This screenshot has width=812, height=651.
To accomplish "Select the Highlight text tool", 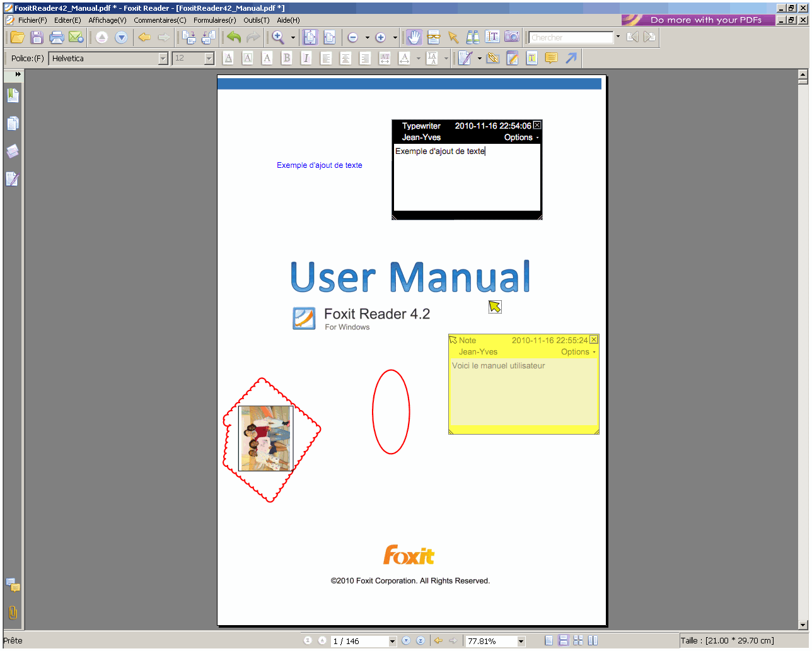I will [532, 58].
